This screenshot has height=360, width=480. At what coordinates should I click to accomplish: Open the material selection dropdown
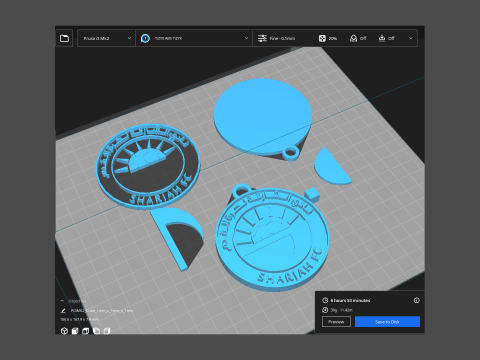(x=194, y=38)
